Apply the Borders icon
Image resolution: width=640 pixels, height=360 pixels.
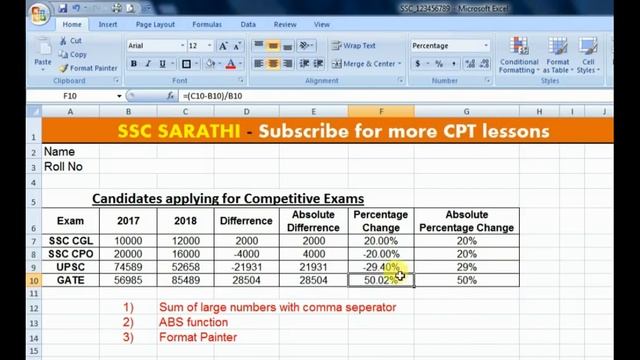(x=187, y=64)
